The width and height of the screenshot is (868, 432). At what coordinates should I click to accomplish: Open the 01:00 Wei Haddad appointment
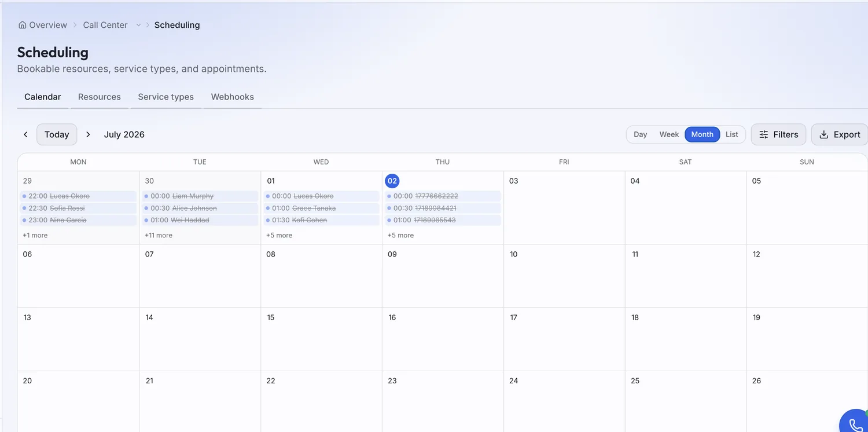(x=200, y=221)
